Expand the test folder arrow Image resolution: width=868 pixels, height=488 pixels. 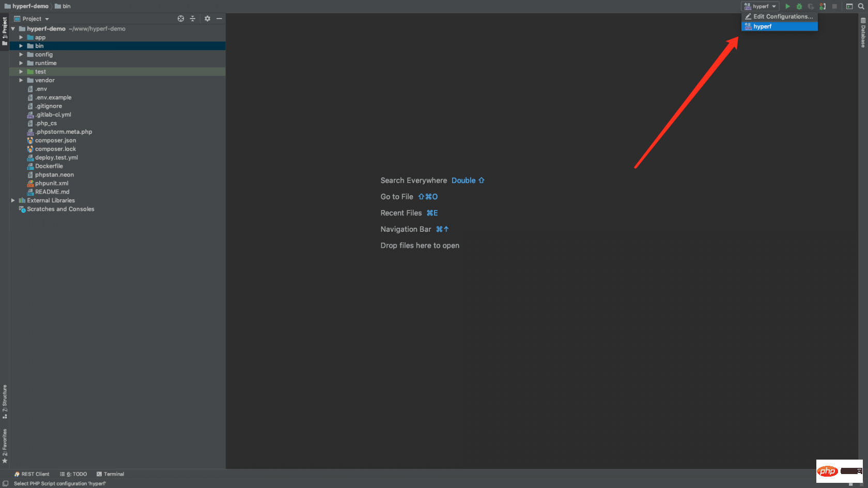click(x=21, y=72)
